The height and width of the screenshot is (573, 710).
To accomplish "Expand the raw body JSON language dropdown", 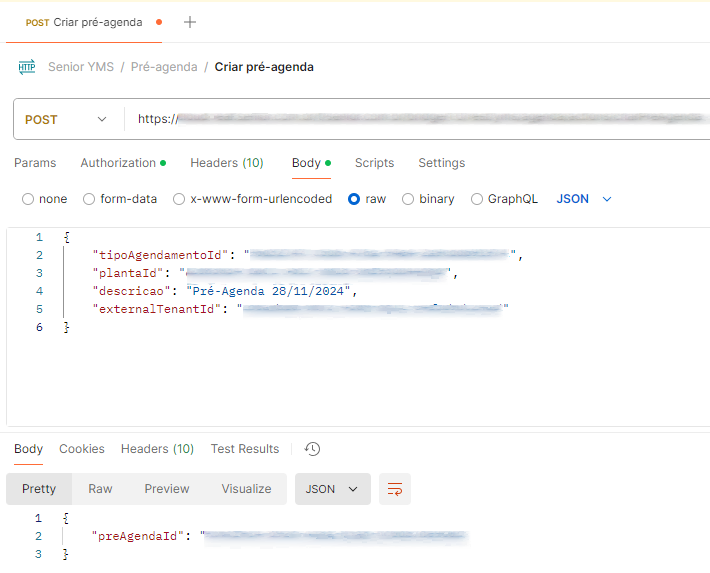I will 584,199.
